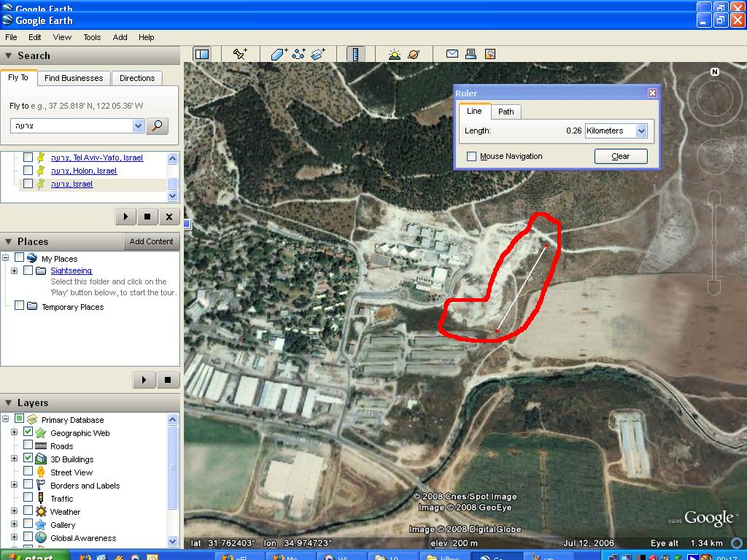Collapse the Layers panel
Viewport: 747px width, 560px height.
(x=8, y=402)
